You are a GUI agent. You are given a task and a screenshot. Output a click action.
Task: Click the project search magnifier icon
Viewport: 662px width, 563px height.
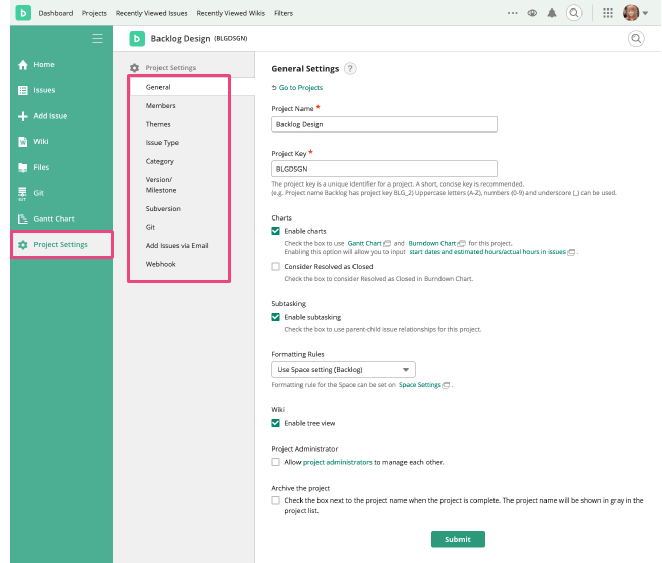tap(636, 39)
